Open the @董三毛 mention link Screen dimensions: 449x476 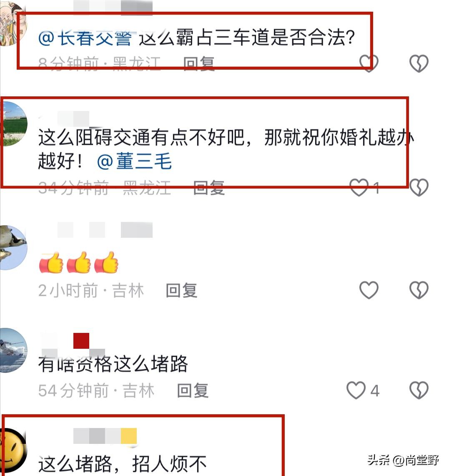(134, 161)
